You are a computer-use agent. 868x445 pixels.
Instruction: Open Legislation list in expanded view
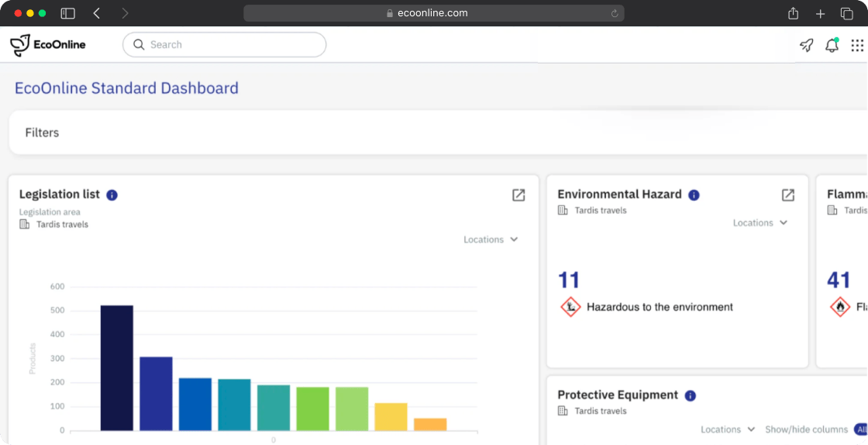[x=518, y=195]
